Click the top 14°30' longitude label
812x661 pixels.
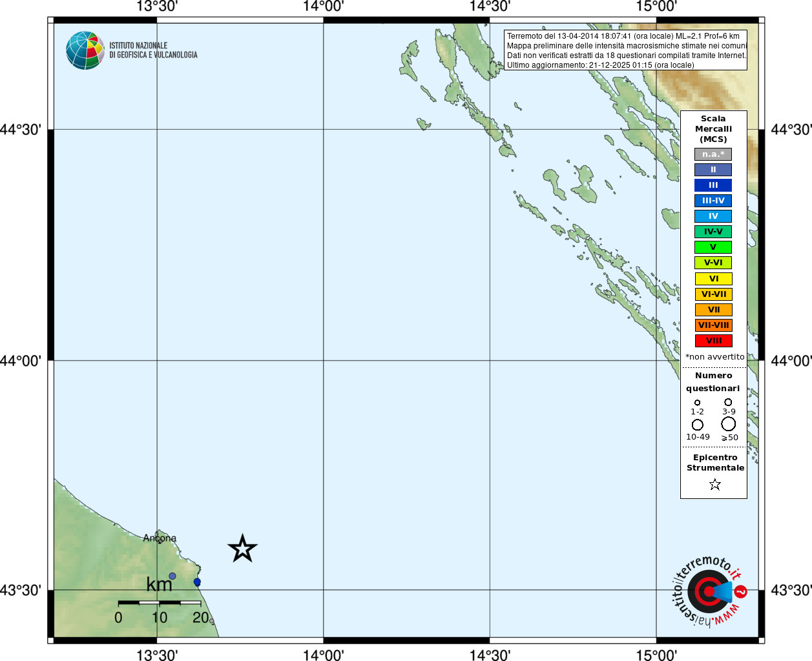point(490,6)
